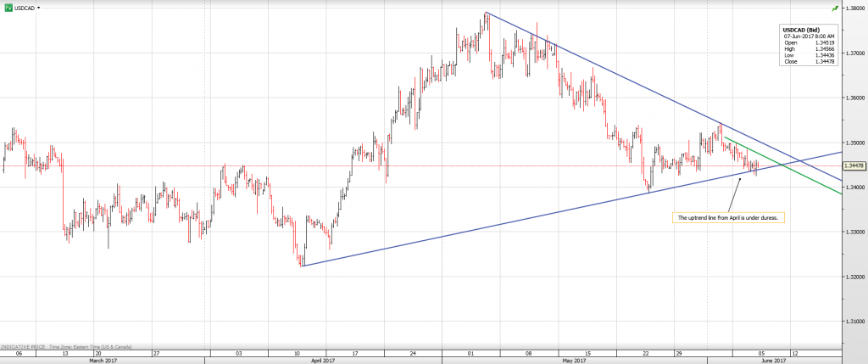This screenshot has width=868, height=364.
Task: Click the current price 1.34478 axis label
Action: [853, 166]
